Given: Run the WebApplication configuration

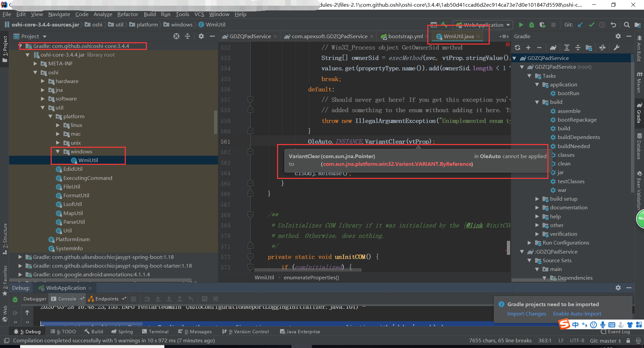Looking at the screenshot, I should [x=521, y=25].
